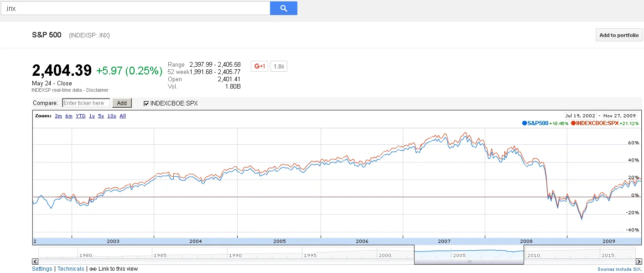The image size is (644, 273).
Task: Open the Technicals link
Action: [x=71, y=269]
